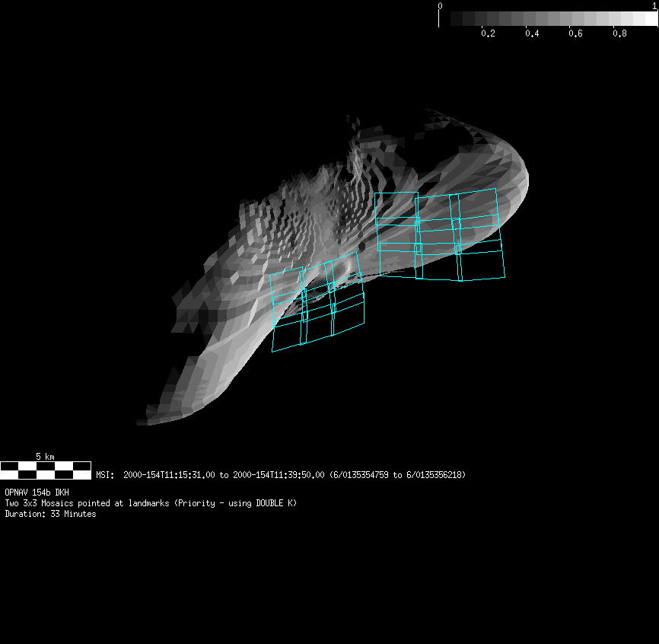The height and width of the screenshot is (644, 659).
Task: Click the "MSI:" instrument label
Action: click(105, 475)
